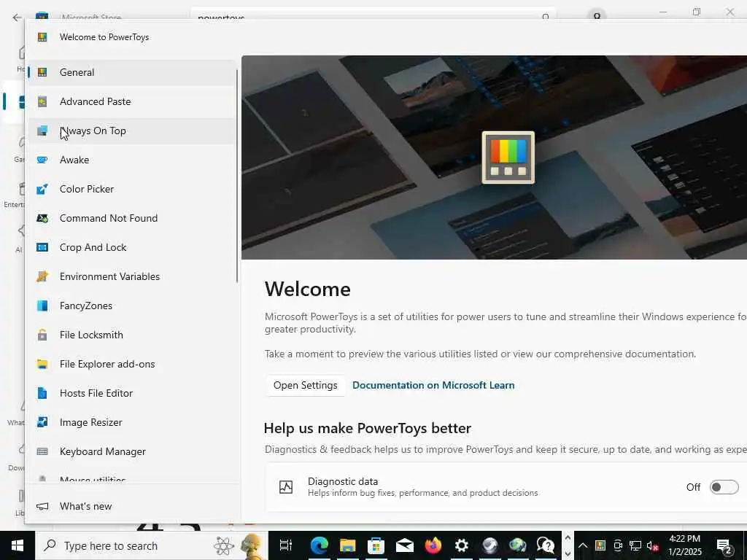Open Settings gear on taskbar
Screen dimensions: 747x560
click(x=461, y=545)
